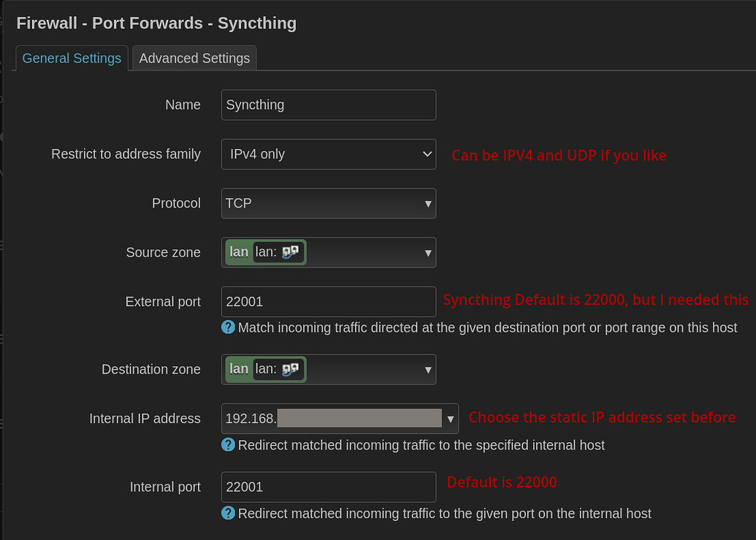Viewport: 756px width, 540px height.
Task: Click help icon beside Internal IP address description
Action: click(x=228, y=445)
